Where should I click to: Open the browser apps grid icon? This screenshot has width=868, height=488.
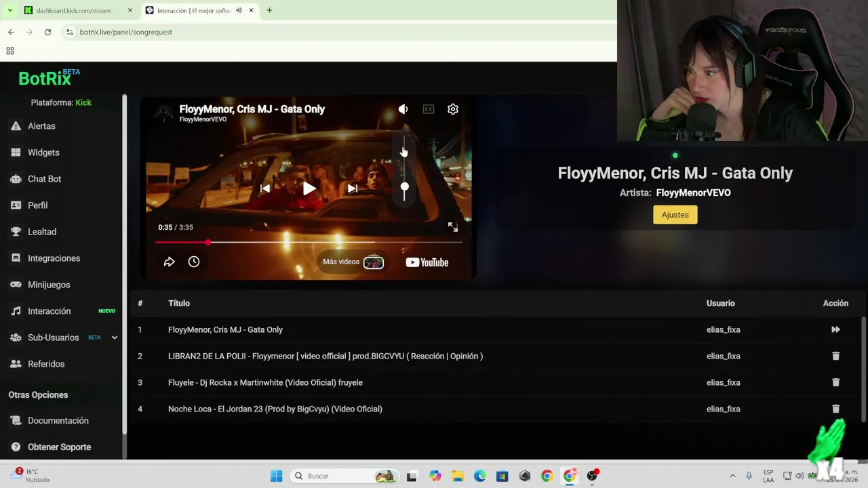[x=10, y=51]
